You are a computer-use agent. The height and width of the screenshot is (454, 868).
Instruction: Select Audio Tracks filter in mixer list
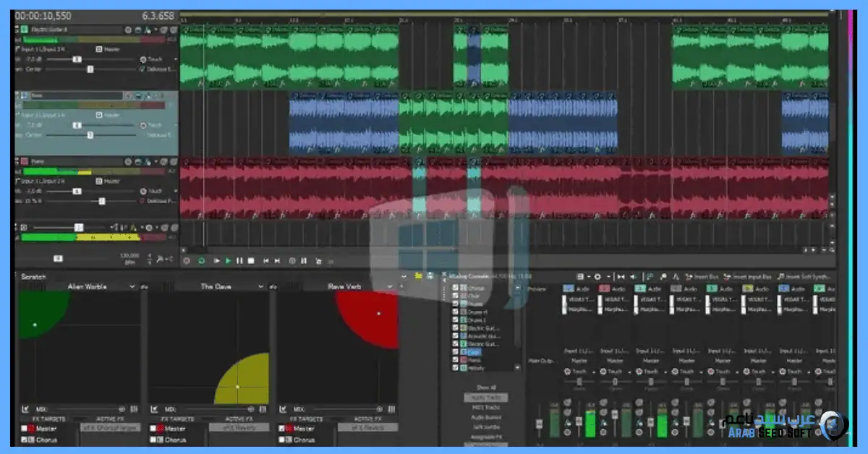(x=486, y=398)
